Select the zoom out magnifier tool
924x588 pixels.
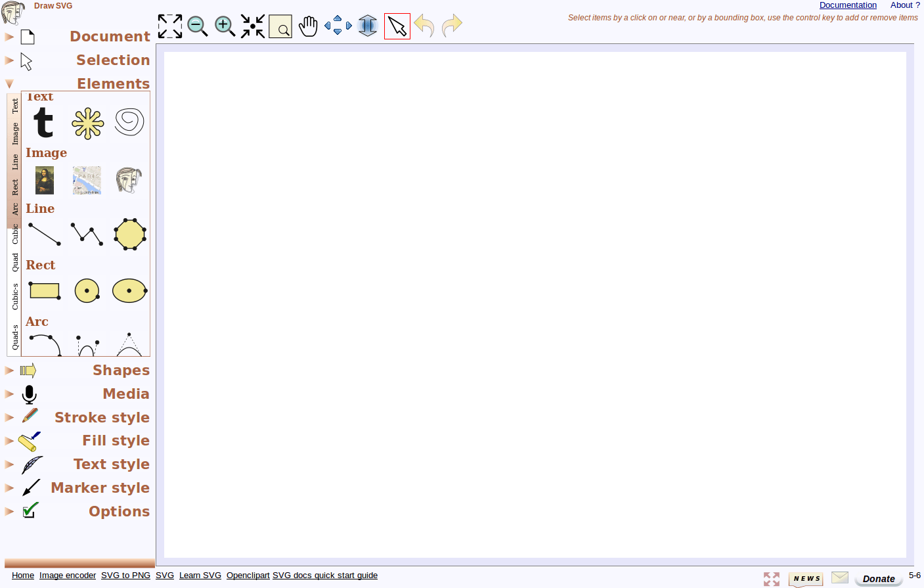tap(197, 26)
